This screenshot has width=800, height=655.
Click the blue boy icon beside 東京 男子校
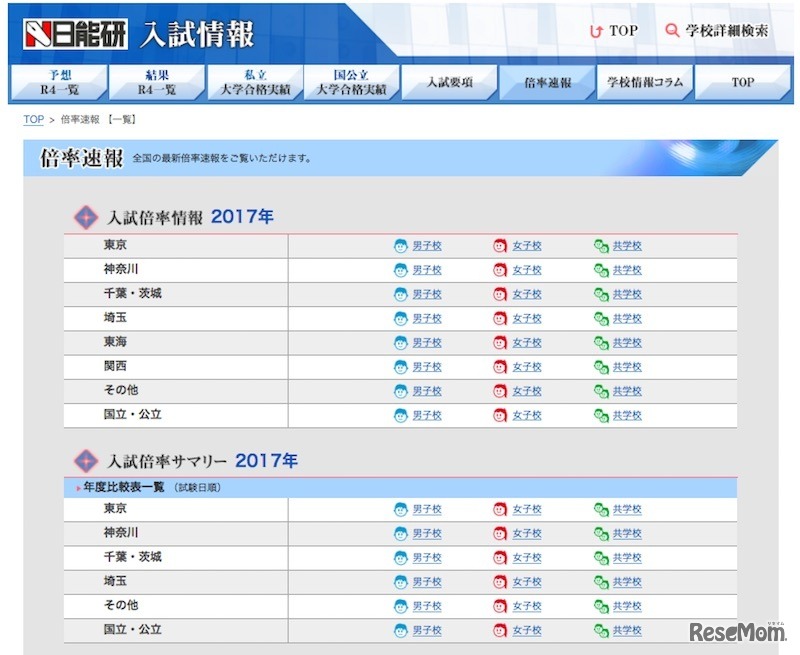[x=399, y=246]
